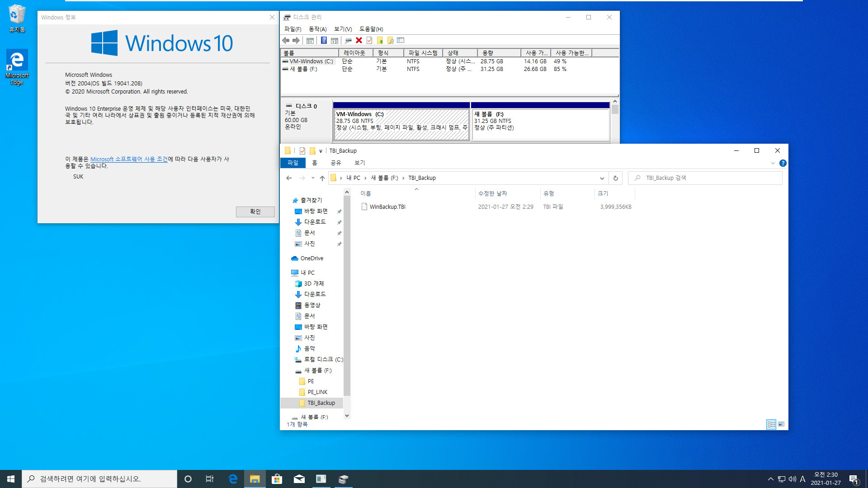Open Microsoft Store from the taskbar
The image size is (868, 488).
coord(277,479)
